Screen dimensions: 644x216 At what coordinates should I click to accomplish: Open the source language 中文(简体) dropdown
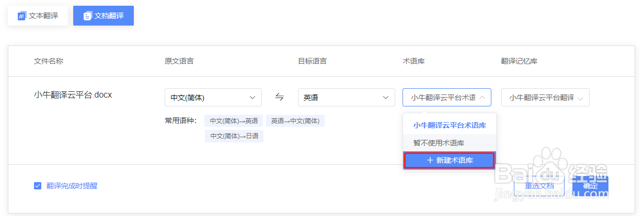[213, 98]
